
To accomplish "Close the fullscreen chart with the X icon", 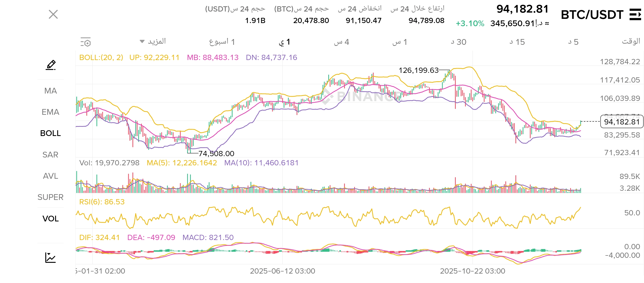I will point(53,14).
